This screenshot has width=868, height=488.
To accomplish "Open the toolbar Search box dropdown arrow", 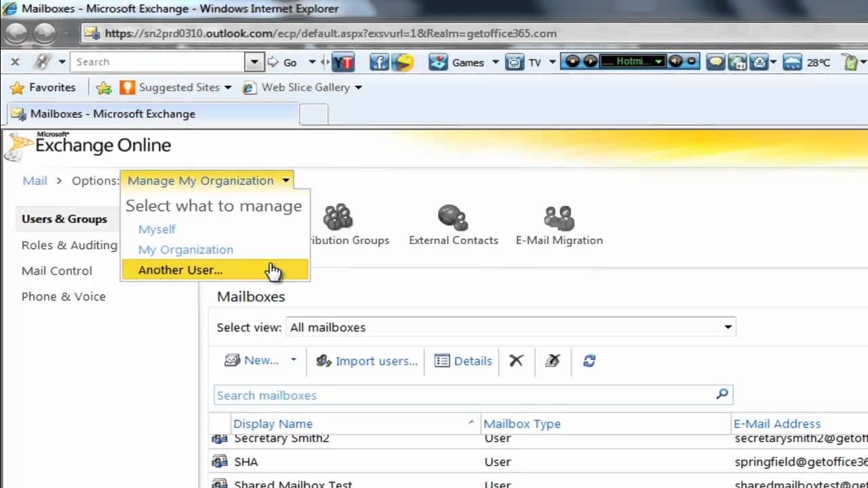I will pos(254,62).
